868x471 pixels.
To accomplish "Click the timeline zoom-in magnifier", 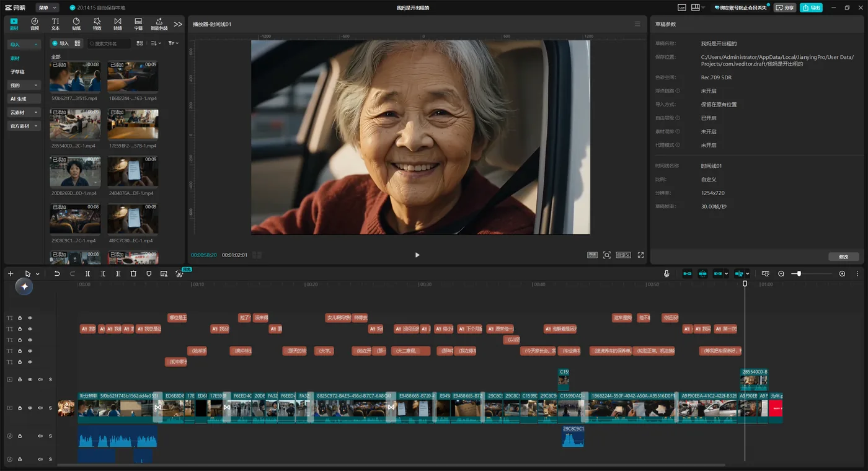I will 842,273.
